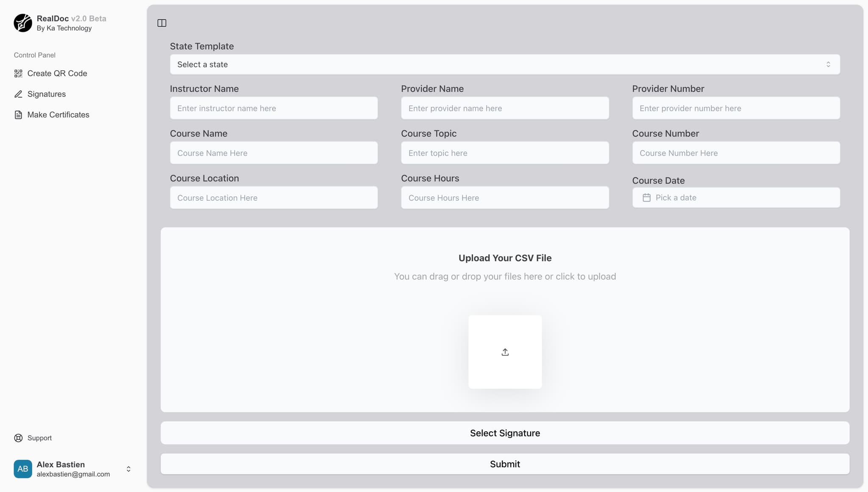
Task: Open the Select a state dropdown
Action: (504, 64)
